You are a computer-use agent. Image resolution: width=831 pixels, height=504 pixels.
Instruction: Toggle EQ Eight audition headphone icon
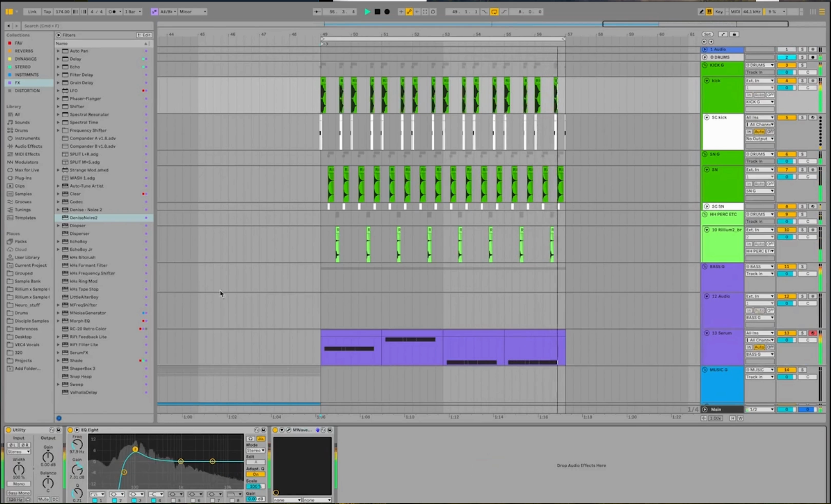250,439
